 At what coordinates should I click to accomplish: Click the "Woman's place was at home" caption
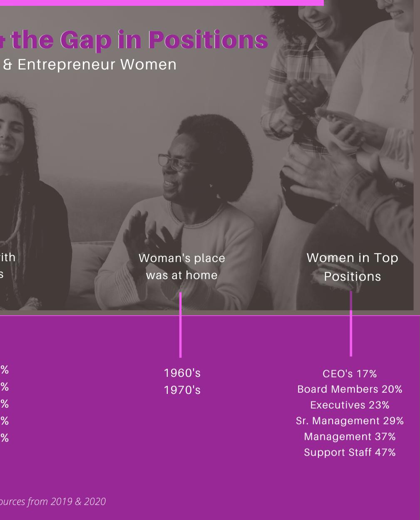[x=182, y=267]
